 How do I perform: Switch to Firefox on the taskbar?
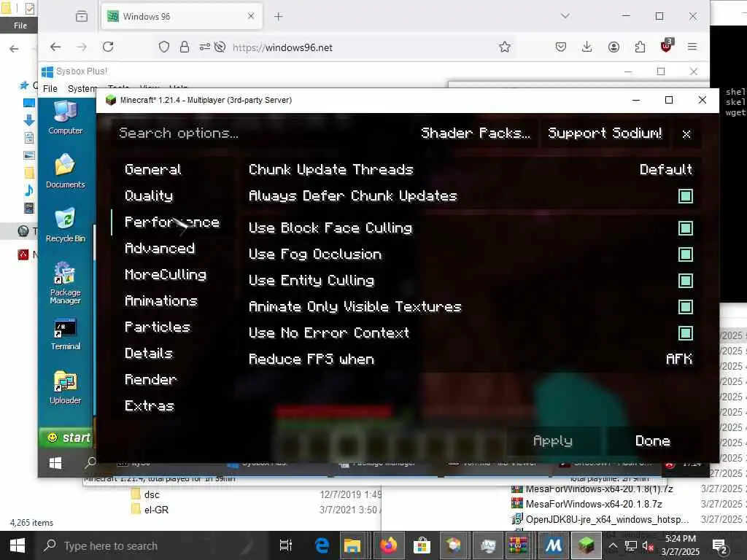tap(388, 545)
